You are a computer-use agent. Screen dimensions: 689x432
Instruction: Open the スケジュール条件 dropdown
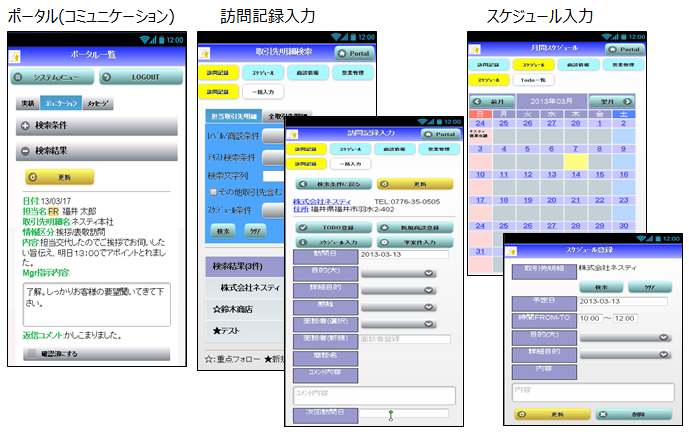[274, 210]
